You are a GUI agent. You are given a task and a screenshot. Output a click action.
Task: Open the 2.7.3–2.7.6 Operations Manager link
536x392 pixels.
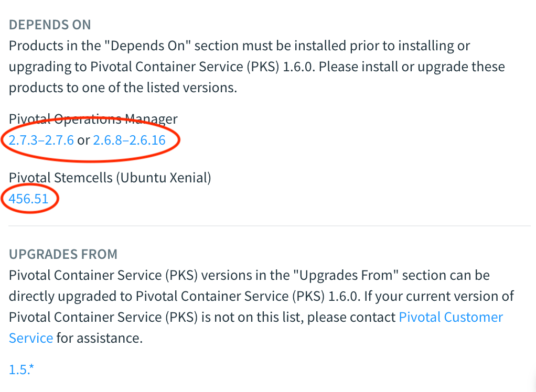coord(41,140)
